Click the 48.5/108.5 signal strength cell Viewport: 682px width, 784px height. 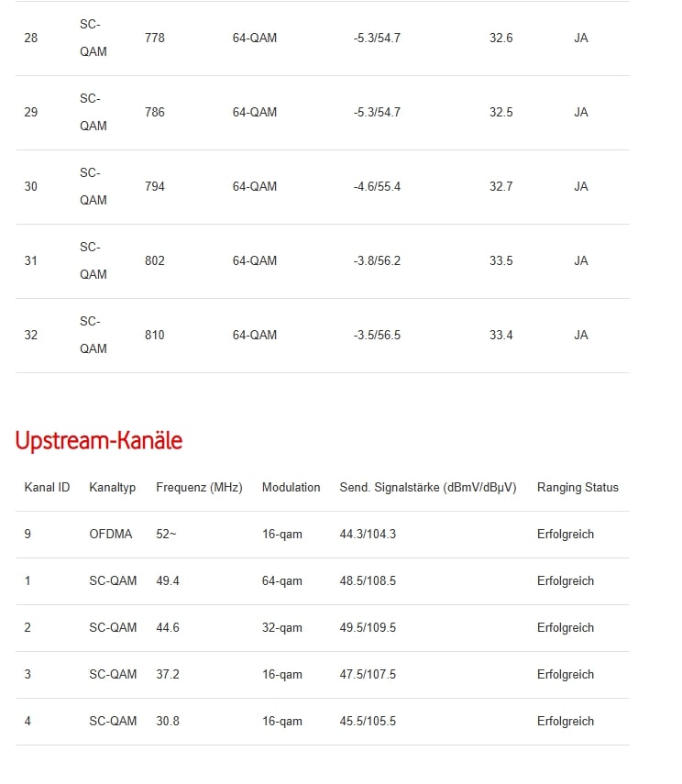(368, 581)
